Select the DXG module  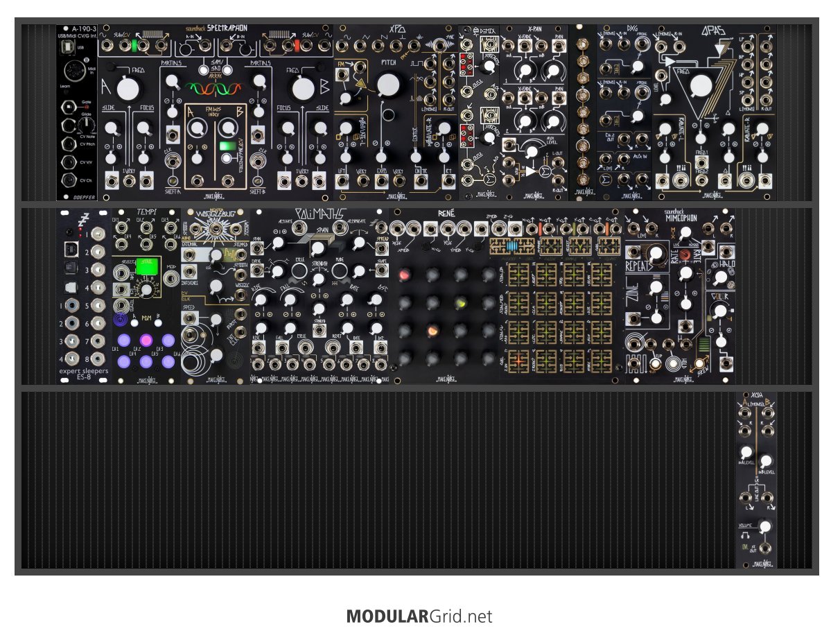tap(625, 113)
